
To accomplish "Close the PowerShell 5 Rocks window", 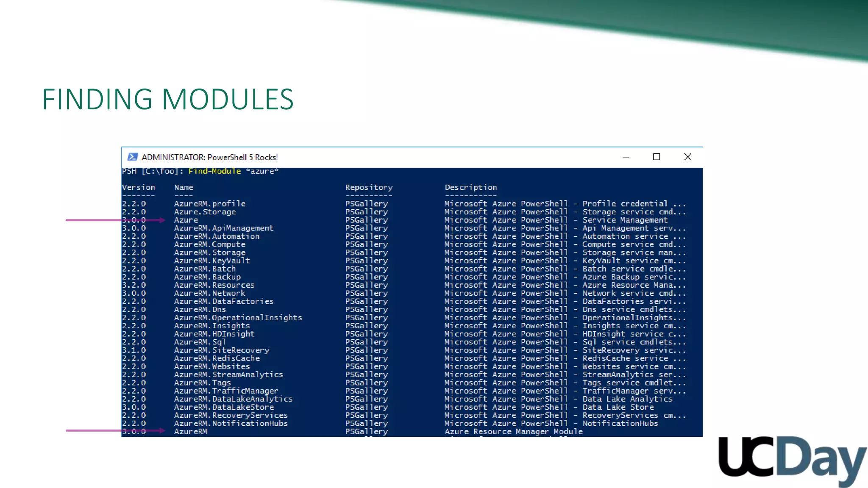I will pyautogui.click(x=687, y=157).
